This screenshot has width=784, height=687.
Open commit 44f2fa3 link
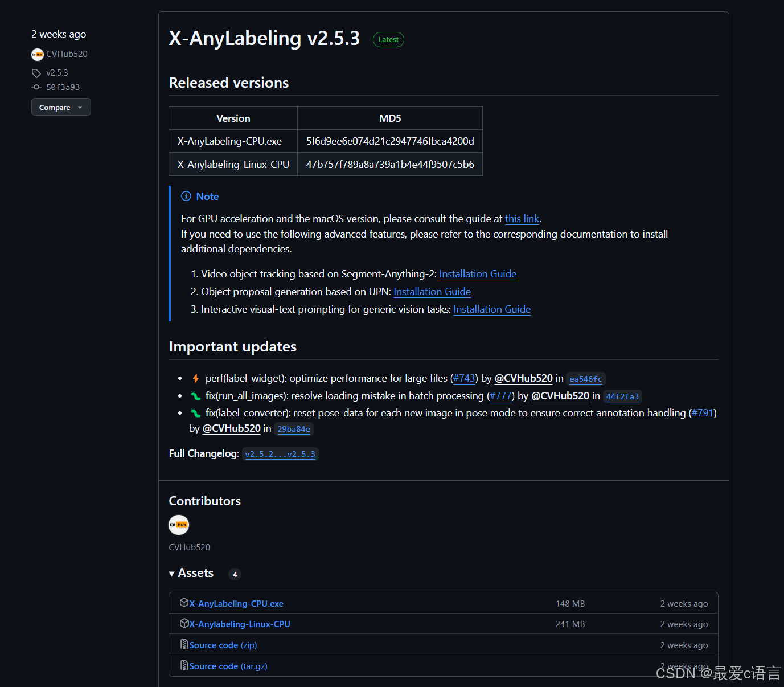(622, 396)
